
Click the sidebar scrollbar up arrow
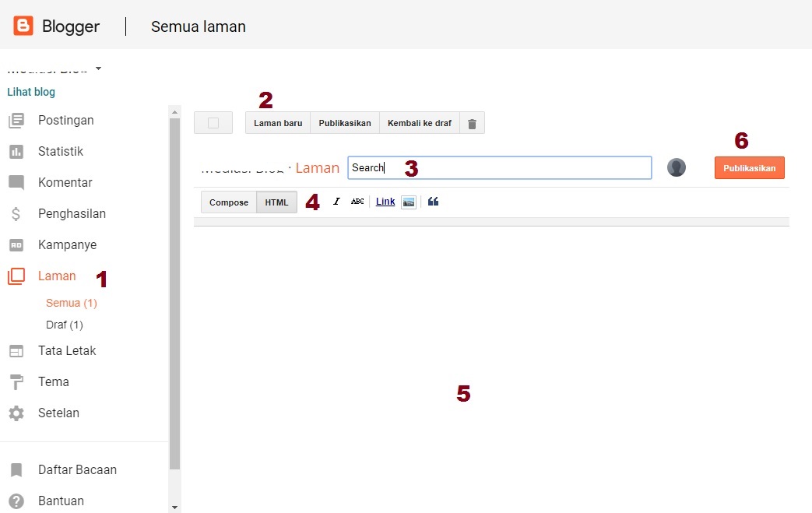click(174, 112)
